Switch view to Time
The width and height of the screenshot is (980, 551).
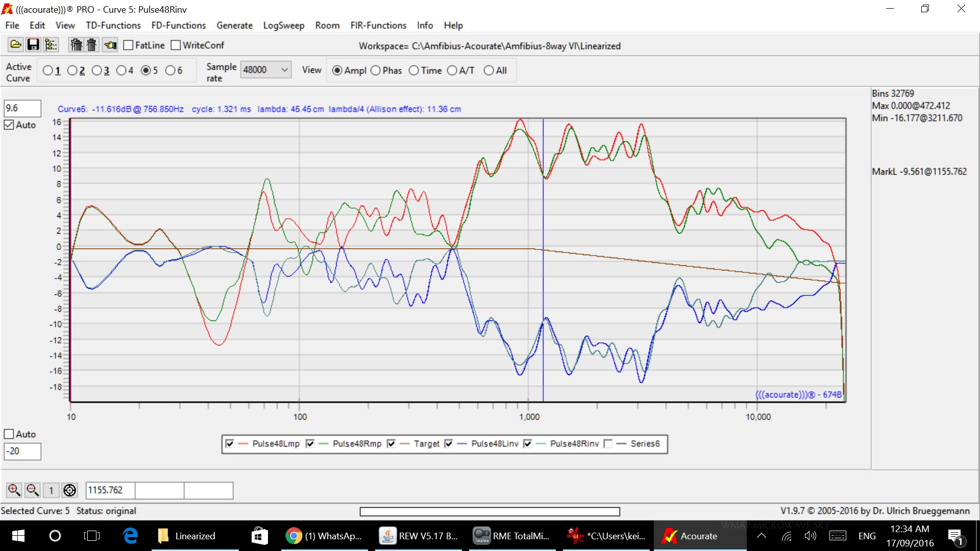414,70
